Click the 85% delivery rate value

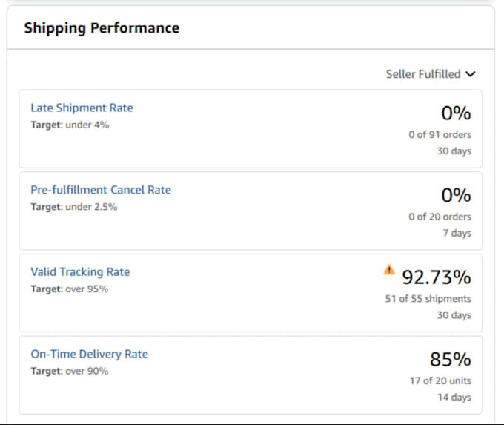tap(451, 359)
